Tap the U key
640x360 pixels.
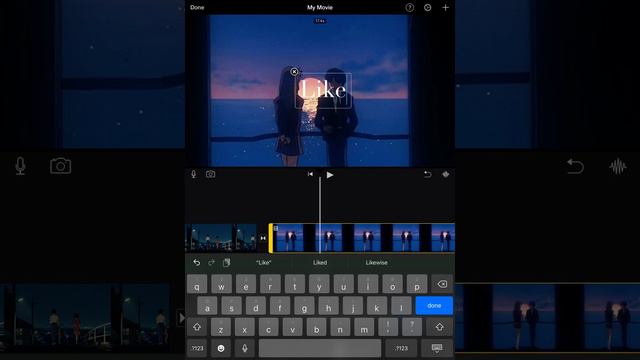point(344,284)
